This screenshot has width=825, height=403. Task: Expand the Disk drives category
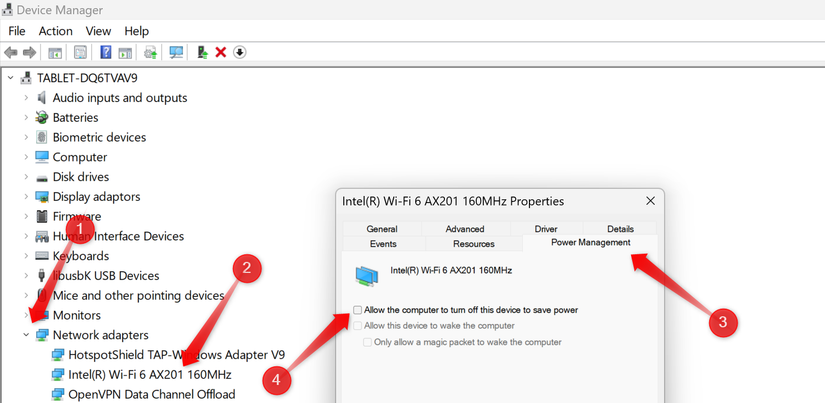(26, 177)
